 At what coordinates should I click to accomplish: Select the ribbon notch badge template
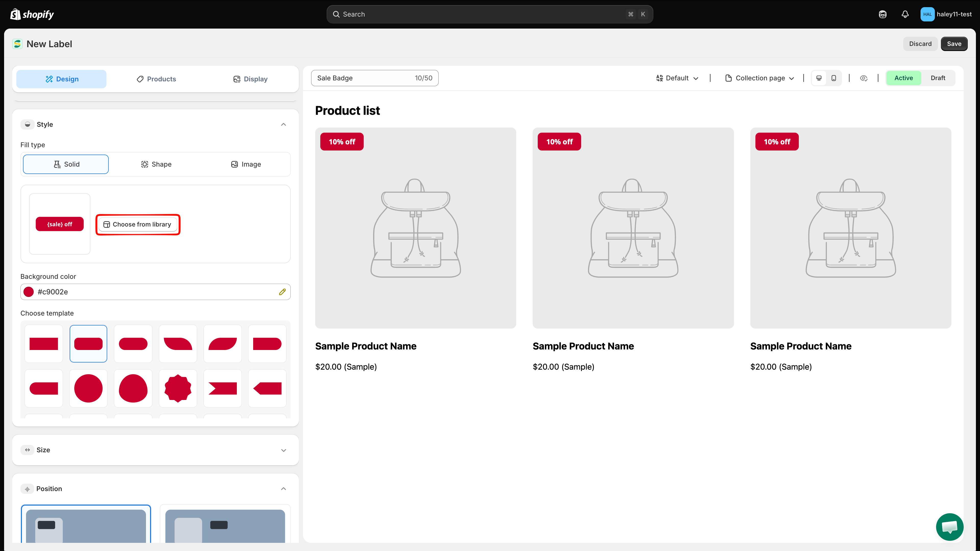(223, 388)
